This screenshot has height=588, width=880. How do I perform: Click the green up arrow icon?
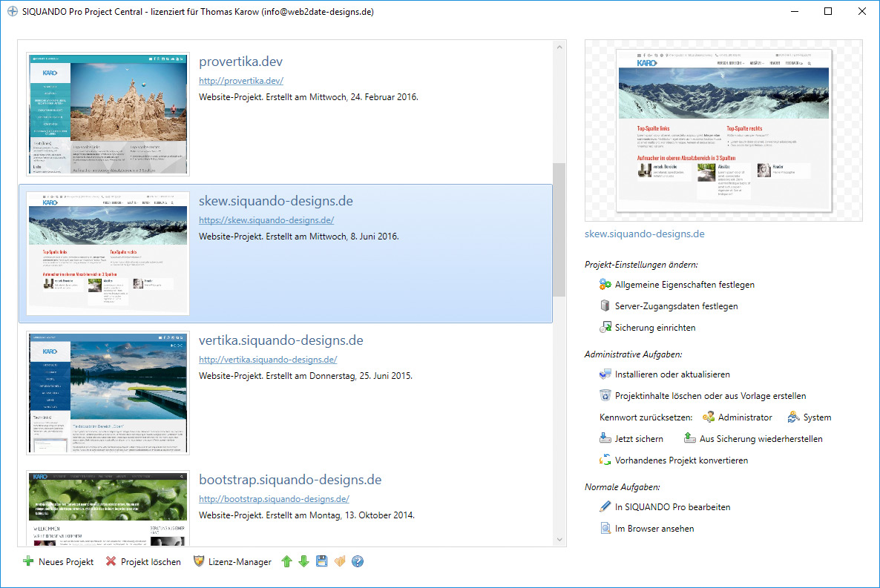point(287,562)
